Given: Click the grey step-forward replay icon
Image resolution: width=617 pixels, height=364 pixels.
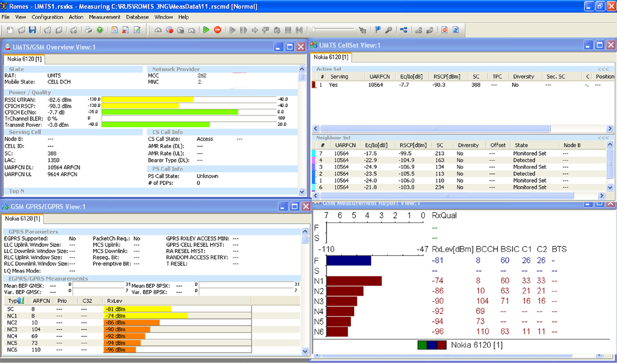Looking at the screenshot, I should coord(243,30).
